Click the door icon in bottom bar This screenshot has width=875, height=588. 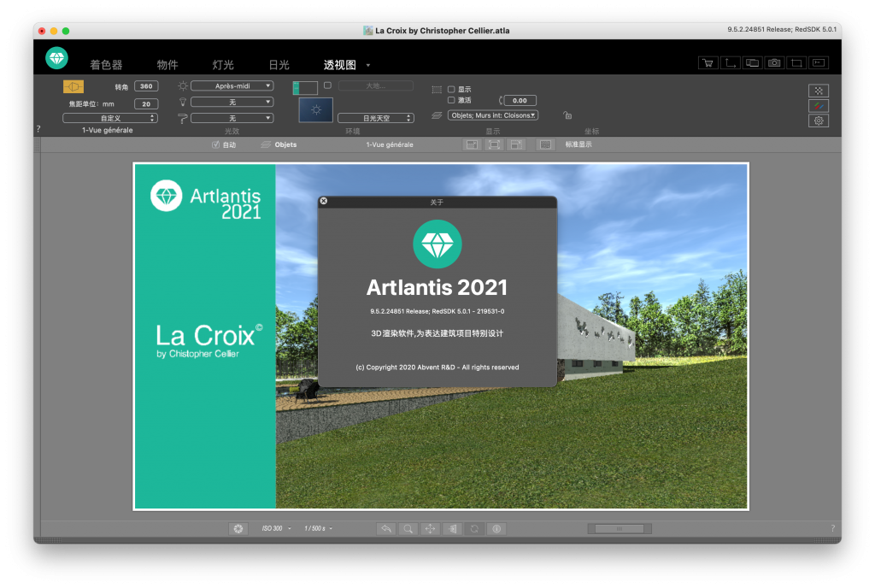tap(453, 528)
